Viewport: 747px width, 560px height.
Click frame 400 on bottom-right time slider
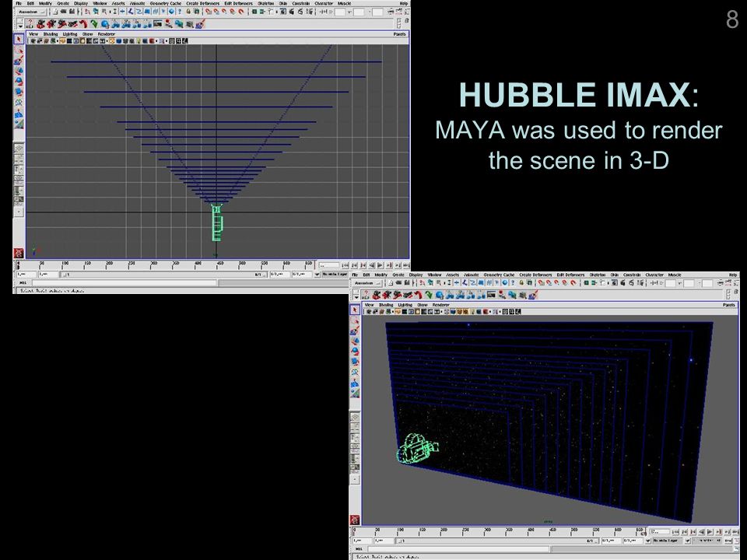528,532
